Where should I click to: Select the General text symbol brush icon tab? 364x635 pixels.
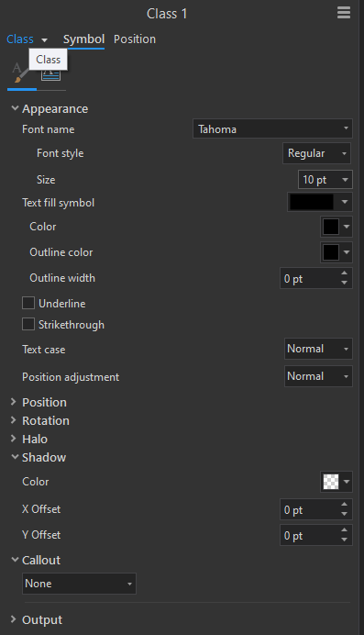tap(20, 73)
